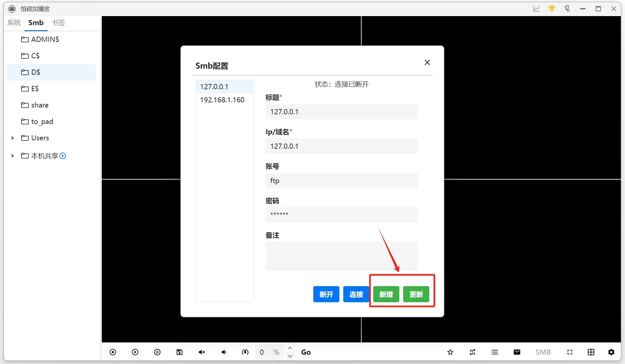
Task: Switch to the 系统 tab
Action: pyautogui.click(x=14, y=23)
